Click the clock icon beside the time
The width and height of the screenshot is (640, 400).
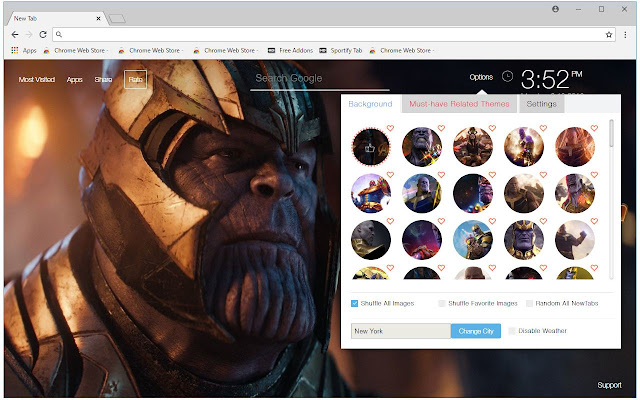(507, 76)
